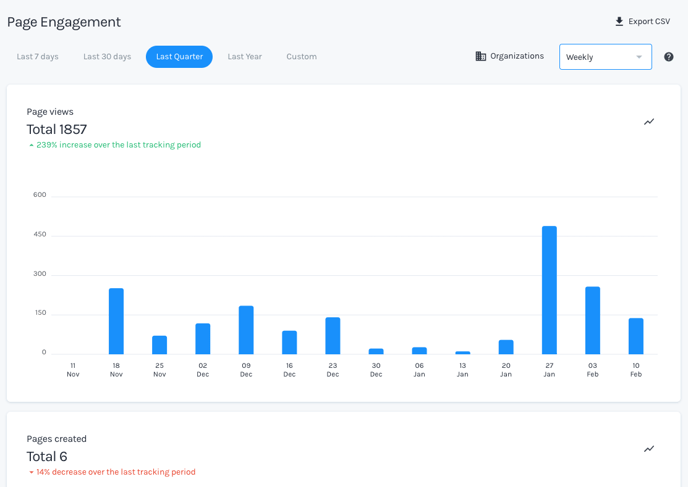Click the Organizations building icon
The width and height of the screenshot is (688, 487).
481,57
